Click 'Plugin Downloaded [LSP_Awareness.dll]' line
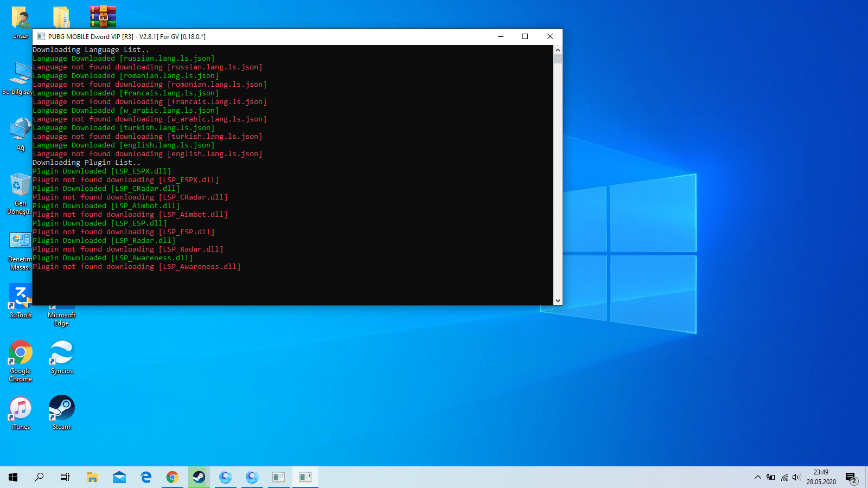This screenshot has height=488, width=868. pyautogui.click(x=113, y=258)
